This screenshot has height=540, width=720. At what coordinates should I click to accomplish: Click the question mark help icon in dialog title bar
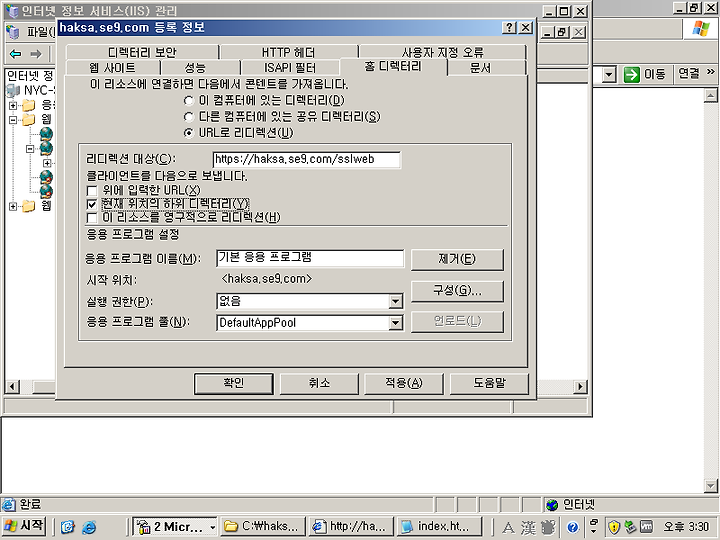[x=509, y=28]
